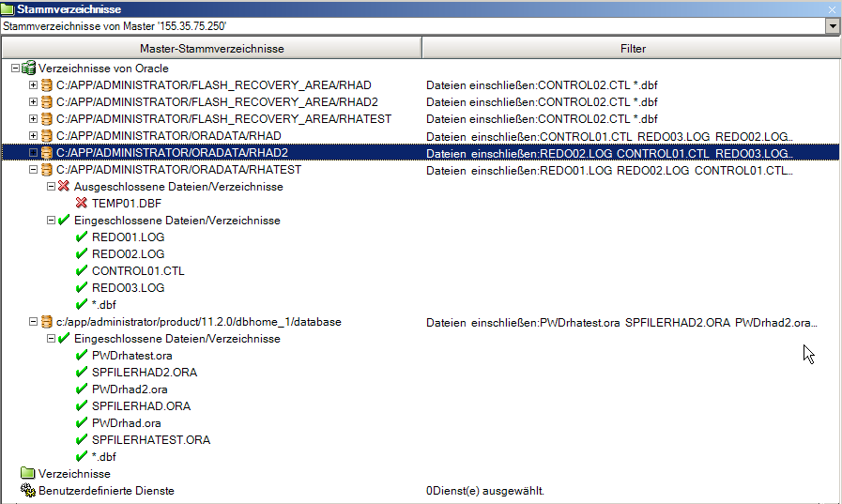Click the database icon beside FLASH_RECOVERY_AREA/RHAD
Viewport: 842px width, 504px height.
point(46,85)
